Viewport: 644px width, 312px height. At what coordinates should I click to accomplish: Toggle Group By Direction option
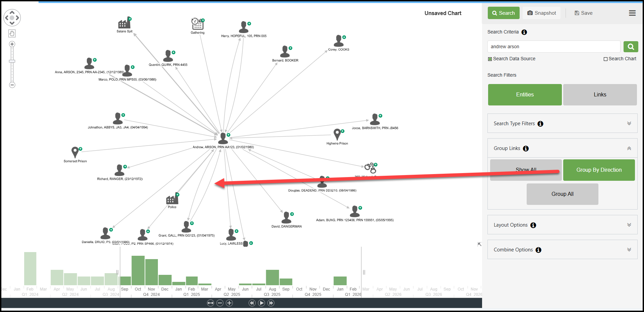(599, 170)
